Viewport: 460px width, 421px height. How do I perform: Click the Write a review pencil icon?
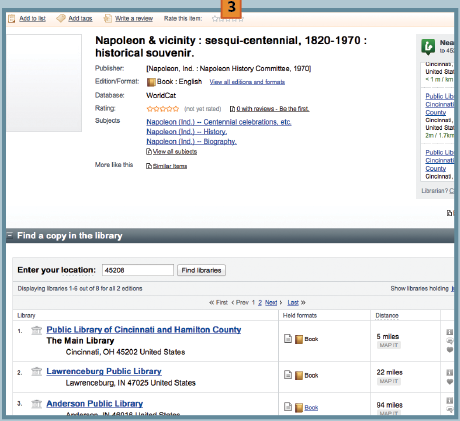tap(107, 18)
